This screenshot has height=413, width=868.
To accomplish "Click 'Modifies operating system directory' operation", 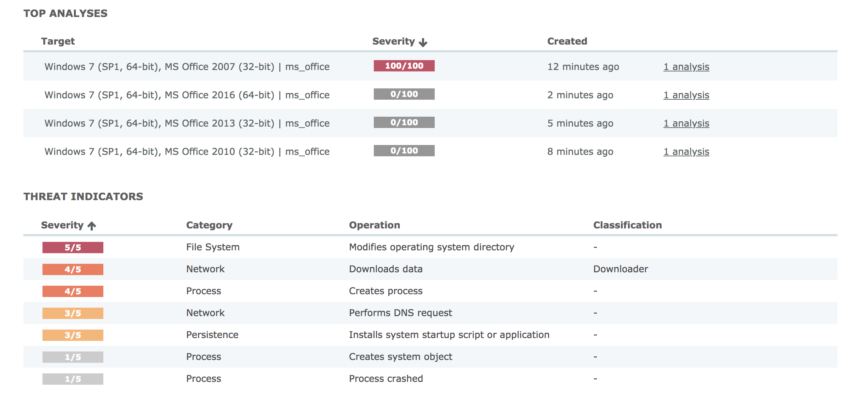I will click(x=432, y=247).
